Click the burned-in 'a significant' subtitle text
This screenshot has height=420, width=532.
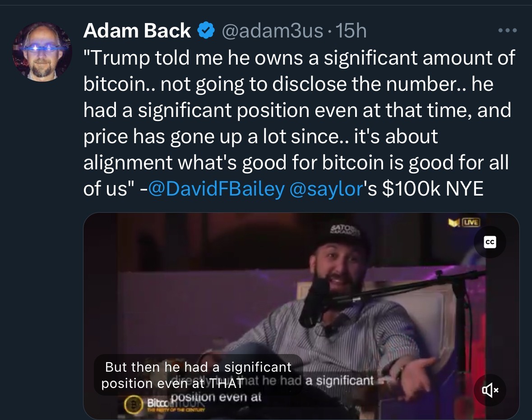coord(340,381)
